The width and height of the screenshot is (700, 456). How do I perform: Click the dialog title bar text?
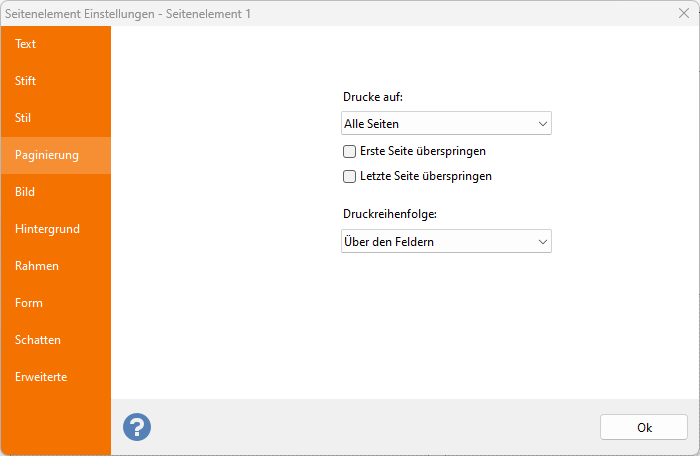tap(140, 12)
